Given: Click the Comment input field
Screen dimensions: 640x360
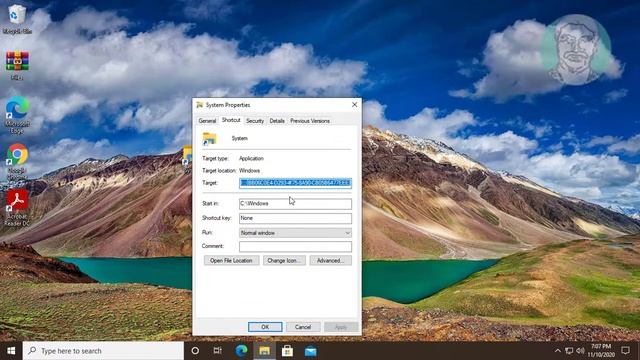Looking at the screenshot, I should [x=295, y=246].
